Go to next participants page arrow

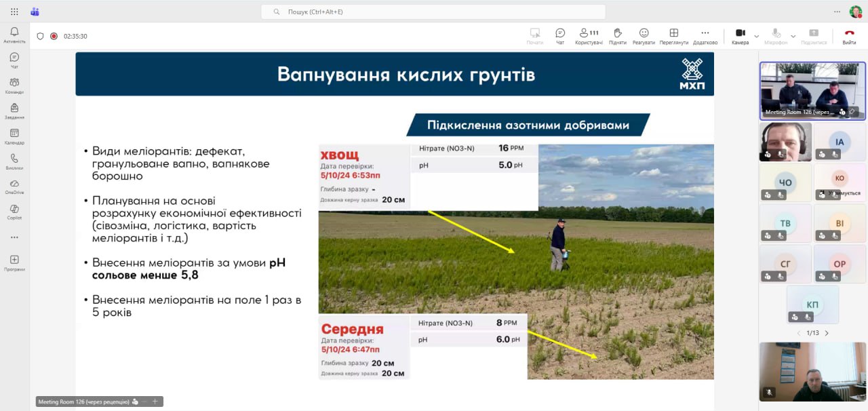[x=827, y=333]
